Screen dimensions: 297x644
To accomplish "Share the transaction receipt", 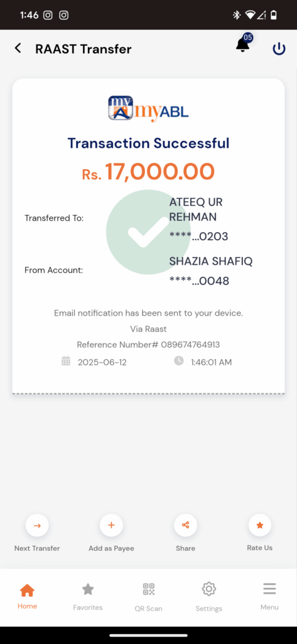I will point(185,525).
